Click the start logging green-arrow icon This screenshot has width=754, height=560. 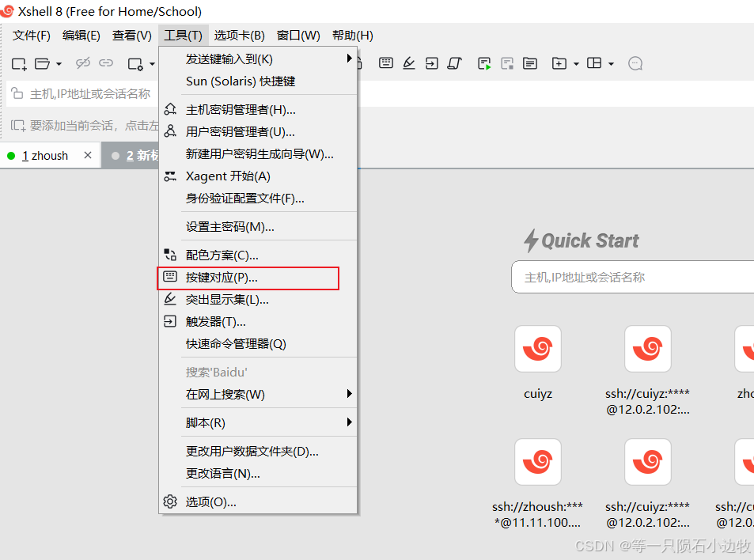484,63
